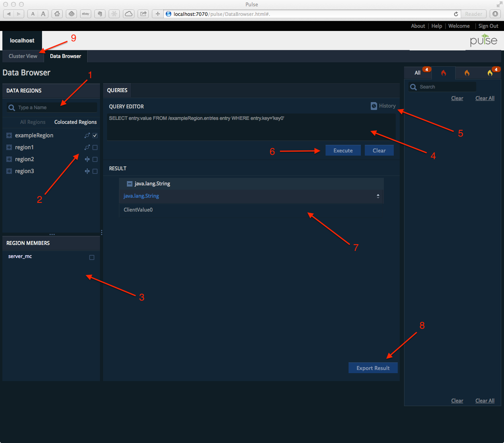The image size is (504, 443).
Task: Click the Export Result button
Action: (x=373, y=368)
